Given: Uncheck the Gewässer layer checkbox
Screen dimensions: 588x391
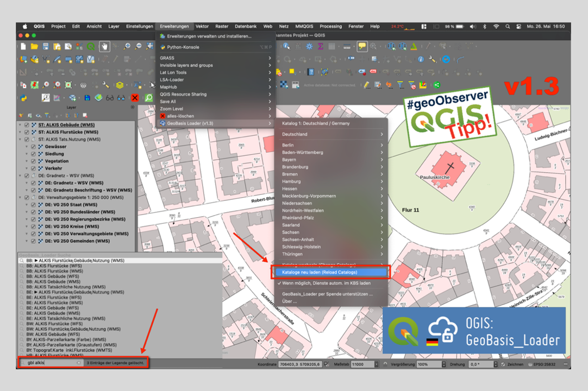Looking at the screenshot, I should [x=33, y=147].
